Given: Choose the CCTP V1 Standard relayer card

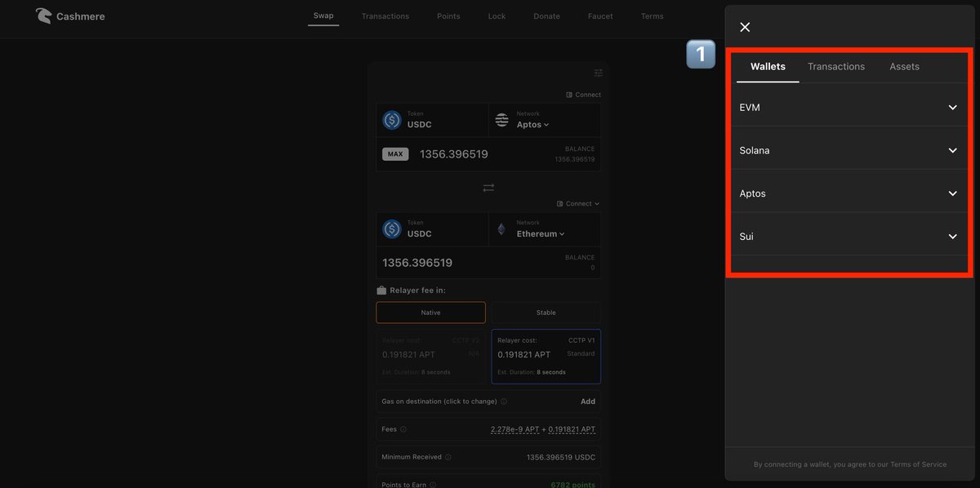Looking at the screenshot, I should click(546, 357).
